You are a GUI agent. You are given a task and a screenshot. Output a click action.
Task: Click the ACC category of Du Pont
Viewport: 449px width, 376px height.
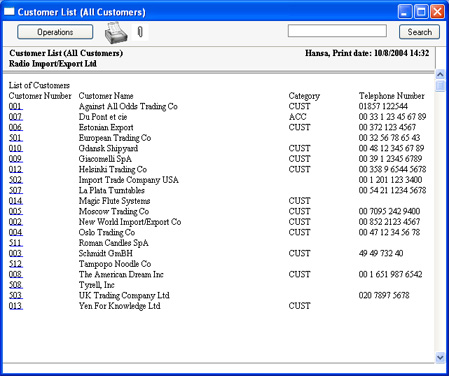(x=297, y=117)
